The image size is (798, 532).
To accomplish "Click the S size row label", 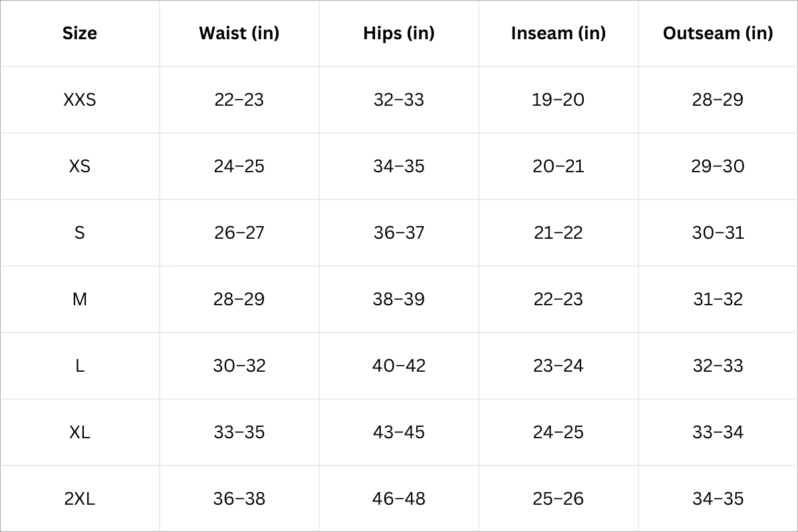I will pos(80,233).
